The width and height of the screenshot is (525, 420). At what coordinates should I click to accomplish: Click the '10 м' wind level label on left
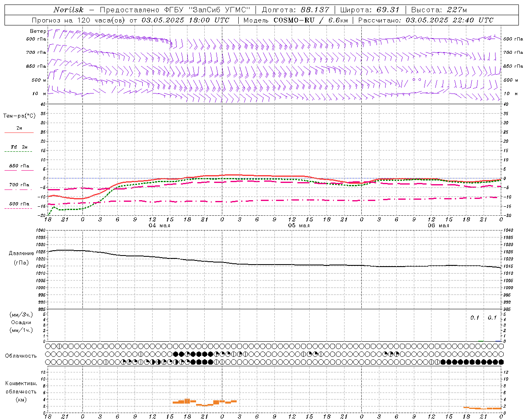pos(39,94)
